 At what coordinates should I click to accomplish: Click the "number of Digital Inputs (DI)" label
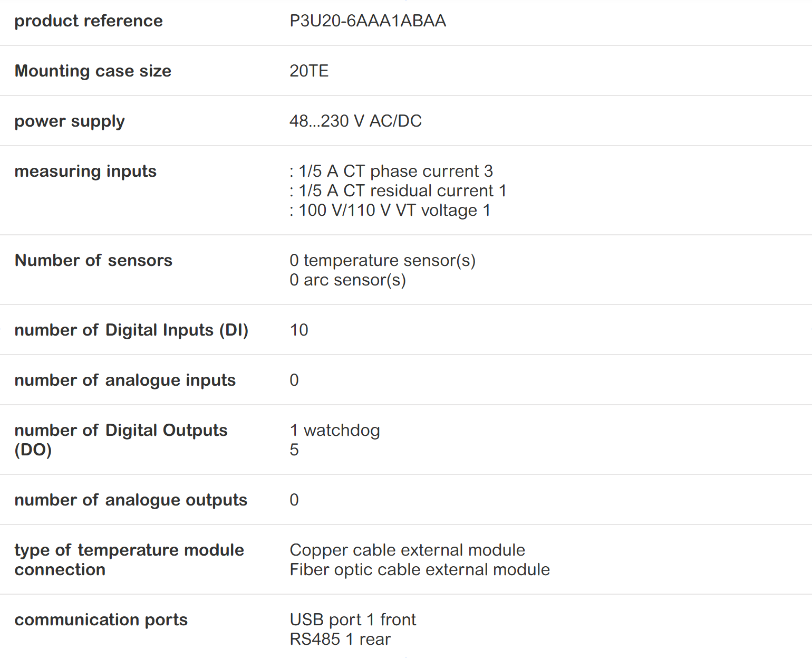pos(131,330)
